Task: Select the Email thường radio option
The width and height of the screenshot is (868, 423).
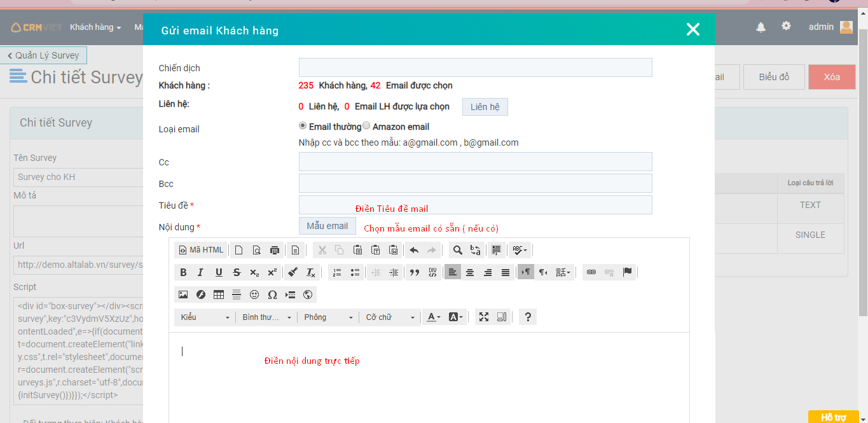Action: coord(303,126)
